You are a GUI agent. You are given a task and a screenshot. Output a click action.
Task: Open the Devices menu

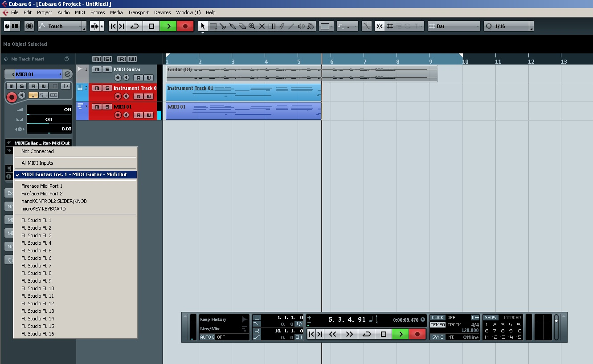[163, 12]
